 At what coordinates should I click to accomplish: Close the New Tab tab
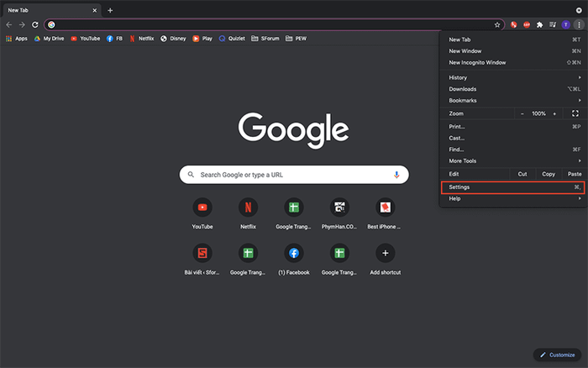tap(94, 11)
